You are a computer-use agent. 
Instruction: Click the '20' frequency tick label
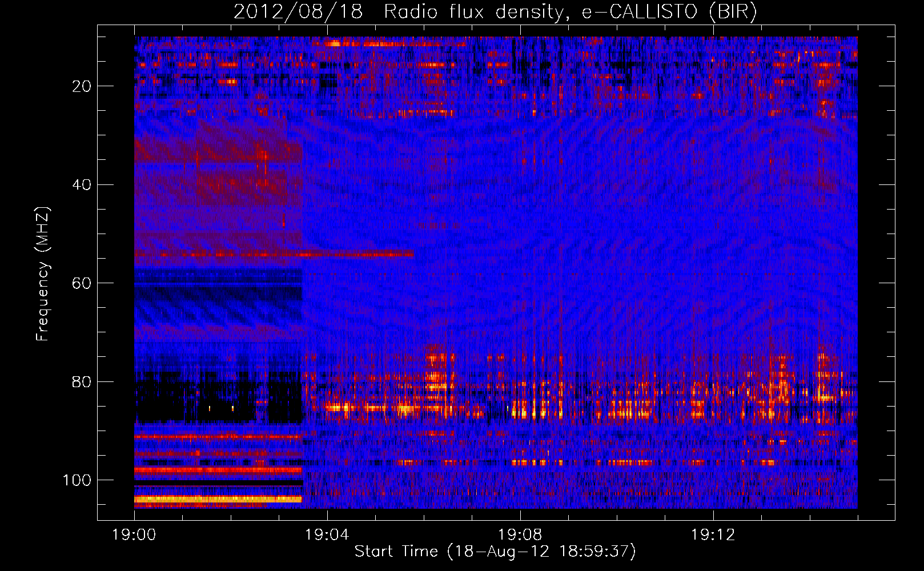tap(82, 86)
